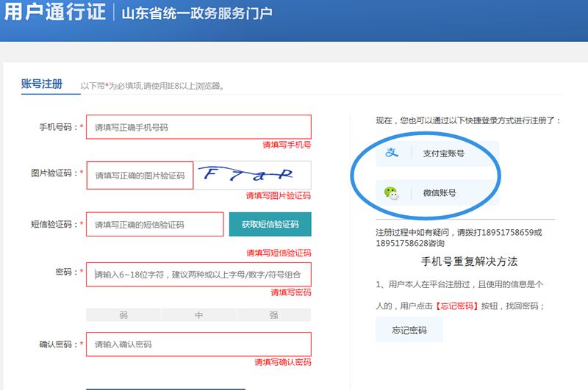Click the 忘记密码 button
Image resolution: width=588 pixels, height=390 pixels.
[409, 330]
